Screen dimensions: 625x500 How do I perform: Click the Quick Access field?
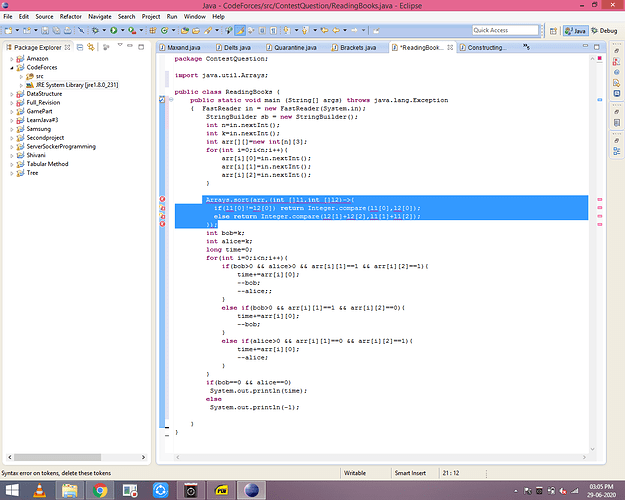click(505, 30)
